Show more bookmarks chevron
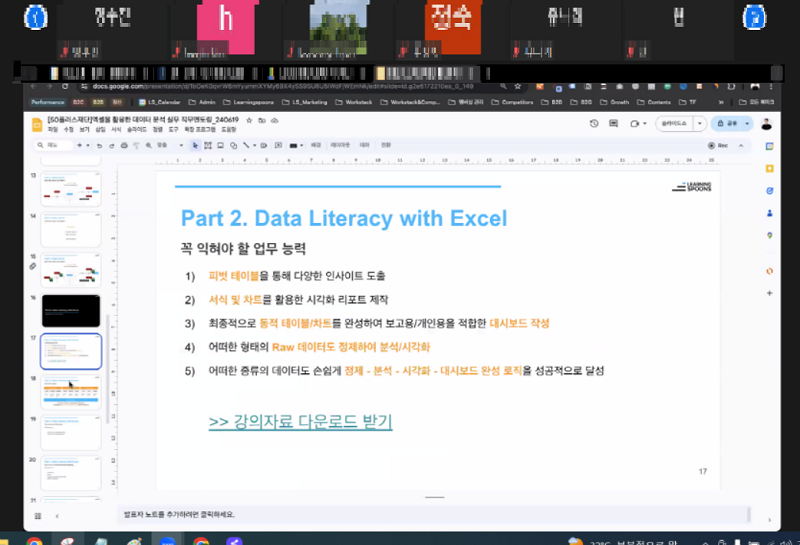The height and width of the screenshot is (545, 800). point(721,102)
